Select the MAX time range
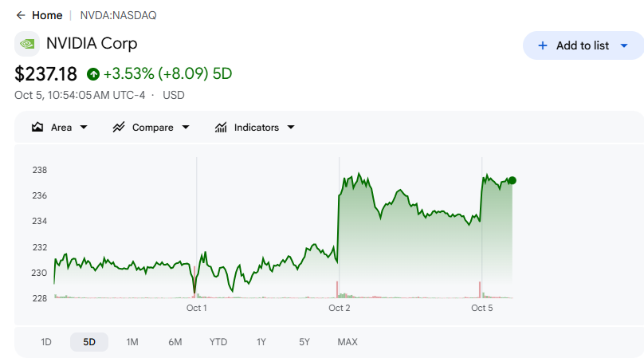This screenshot has height=362, width=644. tap(348, 342)
